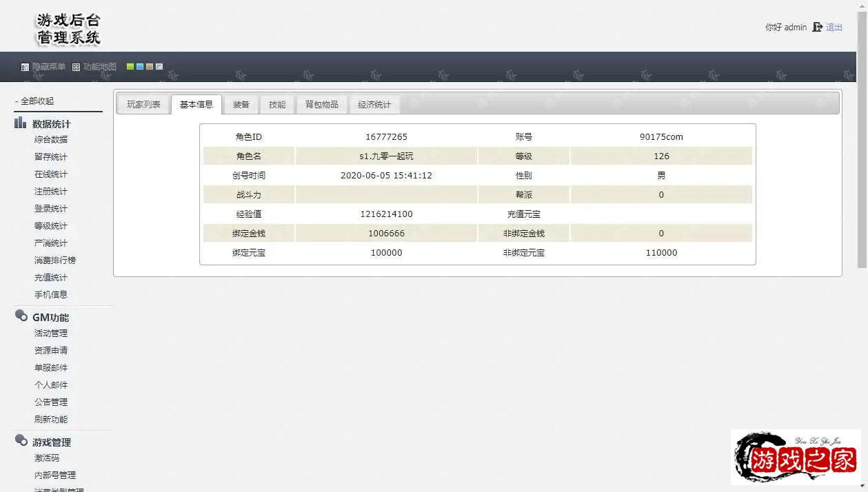The width and height of the screenshot is (868, 492).
Task: Open 充值统计 in the sidebar
Action: click(x=51, y=278)
